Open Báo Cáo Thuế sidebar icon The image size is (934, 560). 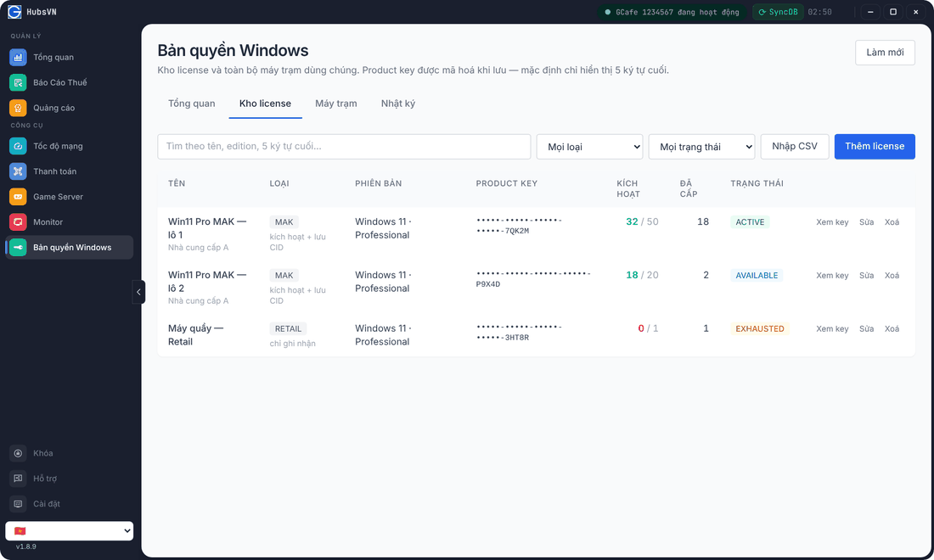pos(18,82)
